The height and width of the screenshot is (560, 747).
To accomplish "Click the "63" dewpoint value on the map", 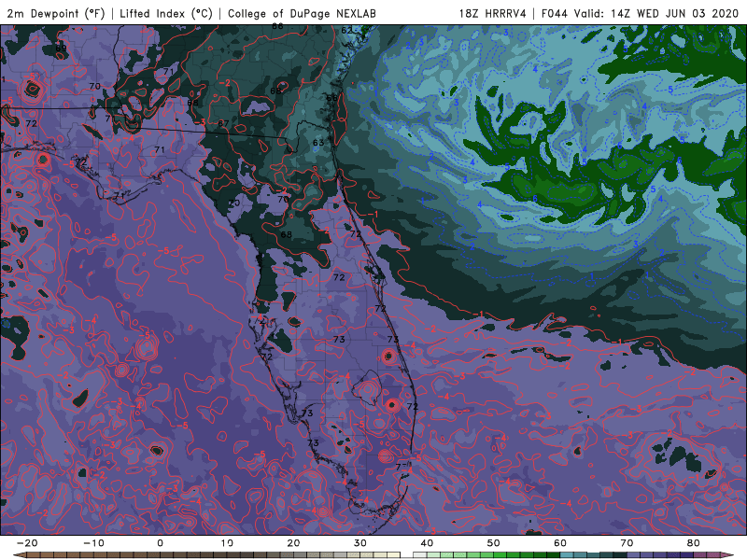I will tap(318, 143).
